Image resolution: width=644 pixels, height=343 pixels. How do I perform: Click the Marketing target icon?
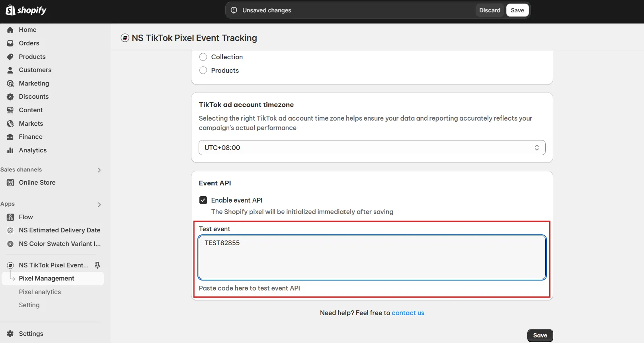10,84
